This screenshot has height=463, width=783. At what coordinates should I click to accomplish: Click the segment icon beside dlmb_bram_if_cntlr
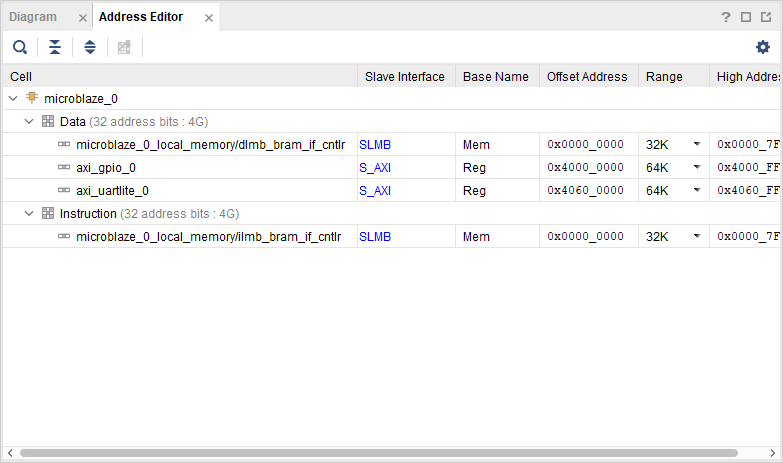click(64, 144)
